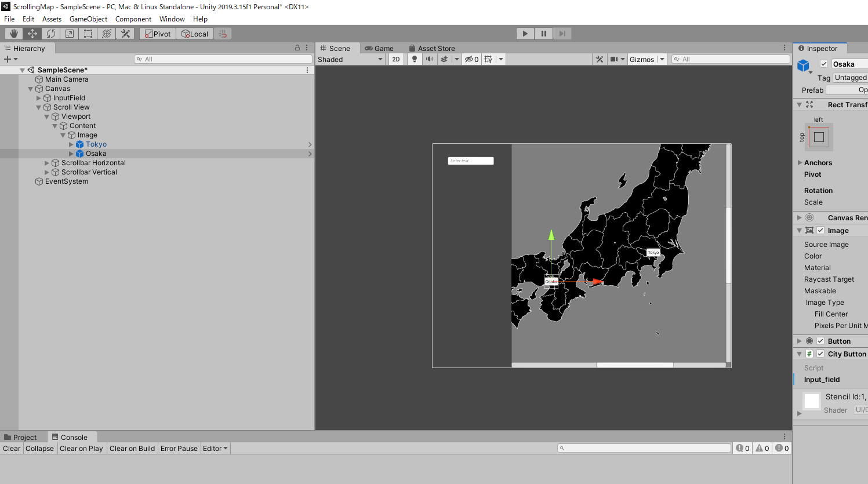
Task: Select the combined Transform tool
Action: pos(107,34)
